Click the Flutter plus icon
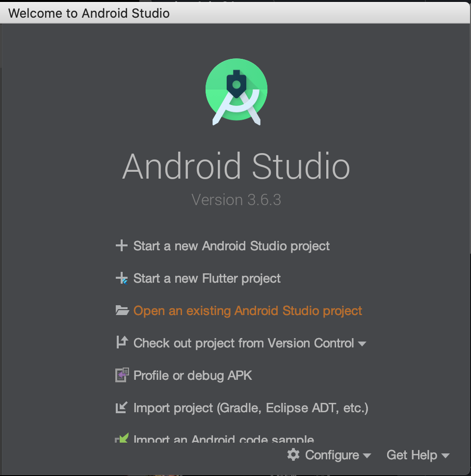The height and width of the screenshot is (476, 471). point(122,278)
